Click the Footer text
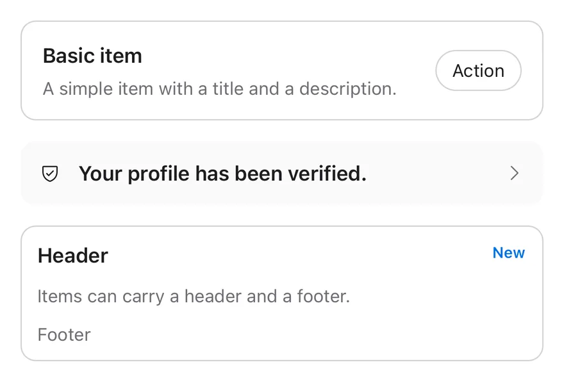The height and width of the screenshot is (392, 564). pos(64,335)
